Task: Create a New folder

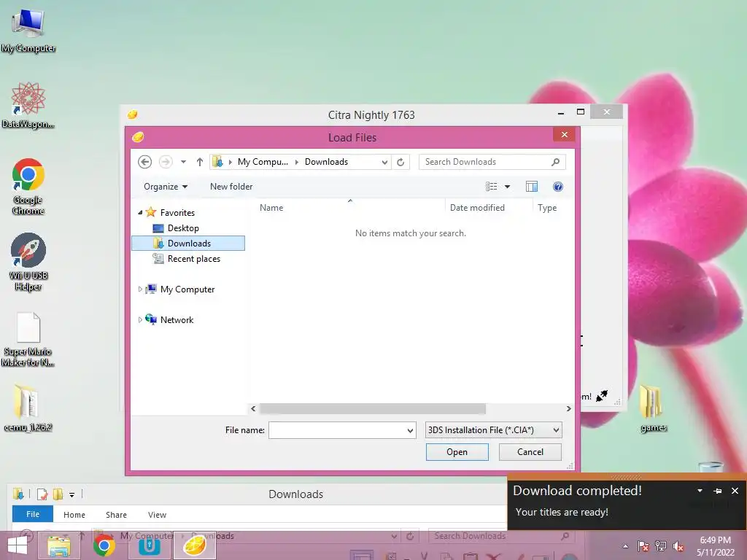Action: [231, 187]
